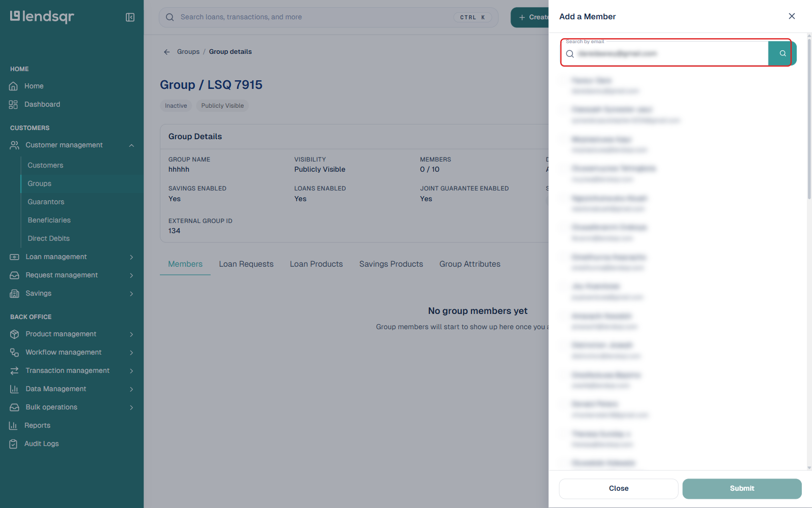Collapse the sidebar with the panel toggle icon

130,17
